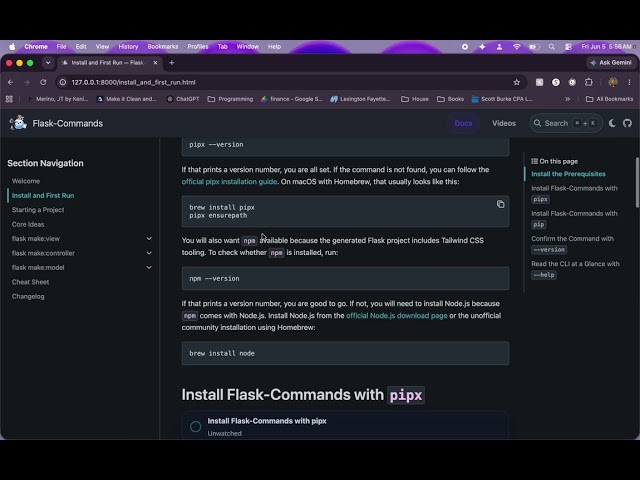View site information icon in address bar
The image size is (640, 480).
(62, 82)
